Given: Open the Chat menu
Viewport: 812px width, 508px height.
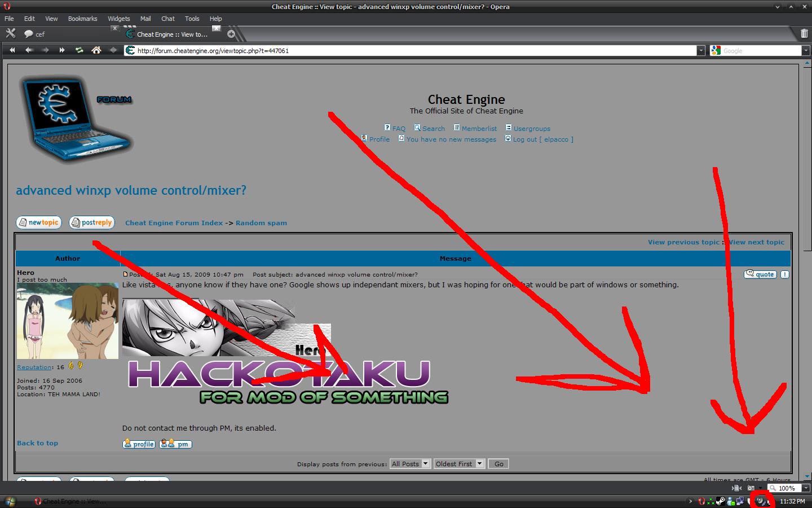Looking at the screenshot, I should pyautogui.click(x=168, y=19).
